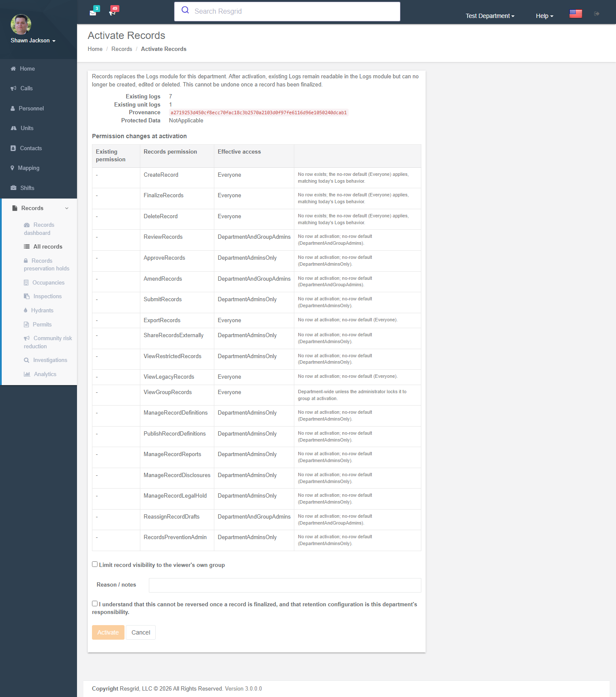Click the Activate button
The image size is (616, 697).
point(108,632)
